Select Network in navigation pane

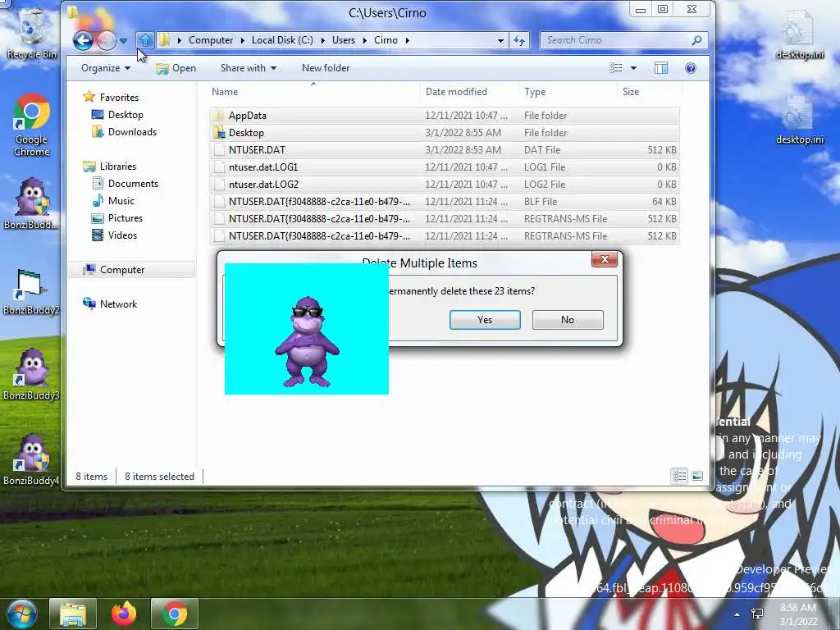click(x=111, y=304)
